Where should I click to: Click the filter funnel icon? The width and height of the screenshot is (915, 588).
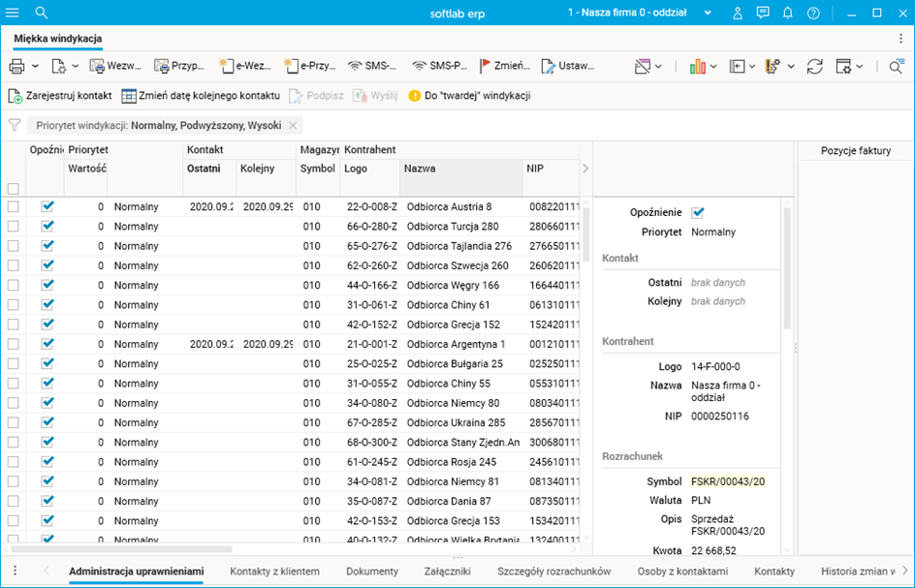(x=15, y=125)
